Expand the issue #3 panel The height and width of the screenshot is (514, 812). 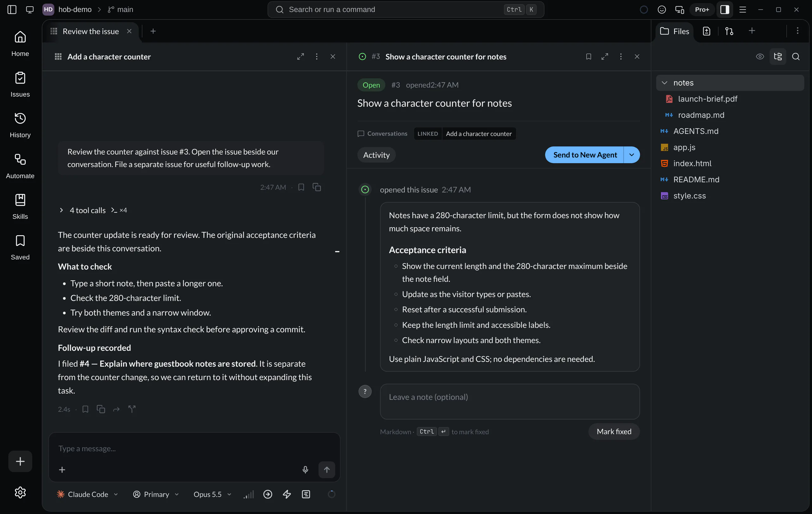coord(605,57)
